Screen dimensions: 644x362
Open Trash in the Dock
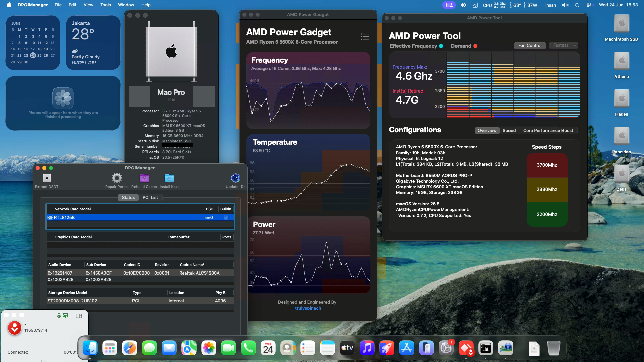(x=553, y=348)
